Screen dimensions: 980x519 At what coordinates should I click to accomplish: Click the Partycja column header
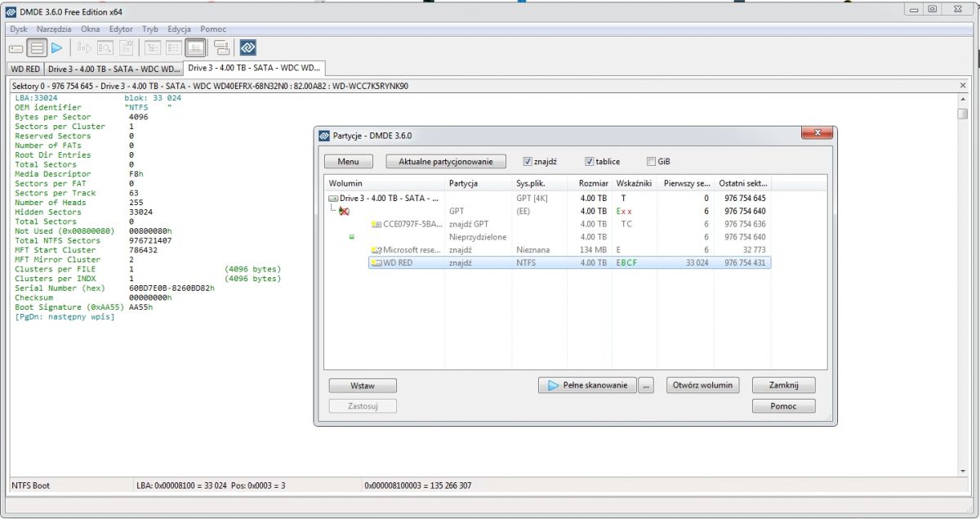(479, 184)
